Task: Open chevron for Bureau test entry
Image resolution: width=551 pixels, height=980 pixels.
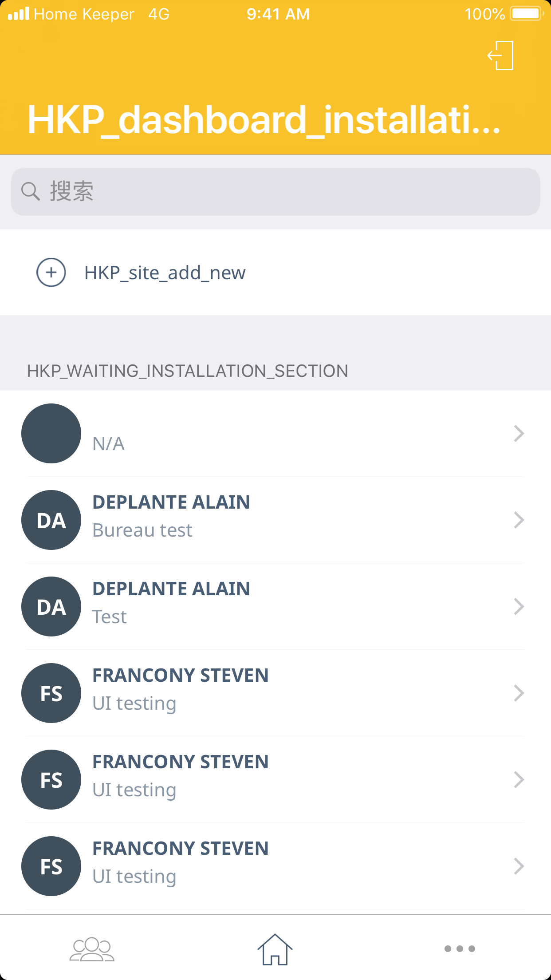Action: click(x=519, y=520)
